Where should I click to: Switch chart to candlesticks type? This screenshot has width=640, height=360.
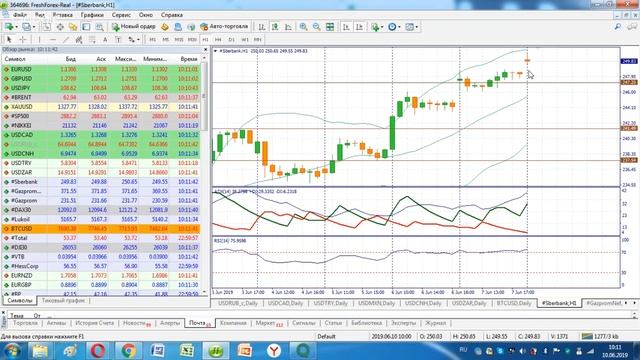pyautogui.click(x=275, y=27)
